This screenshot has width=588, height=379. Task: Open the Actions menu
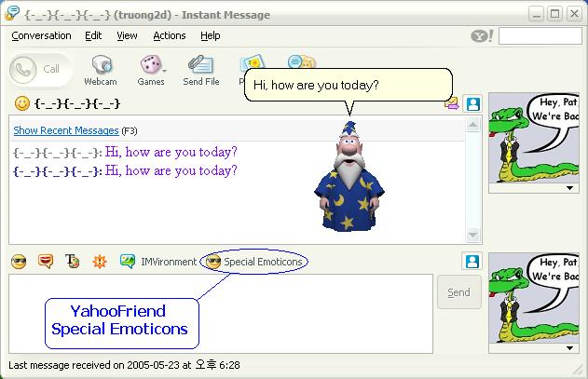169,35
